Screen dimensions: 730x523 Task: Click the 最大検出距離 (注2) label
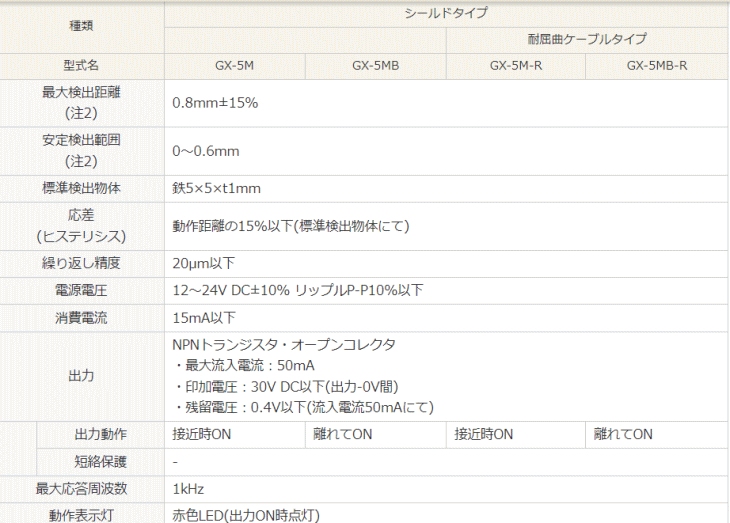(81, 102)
